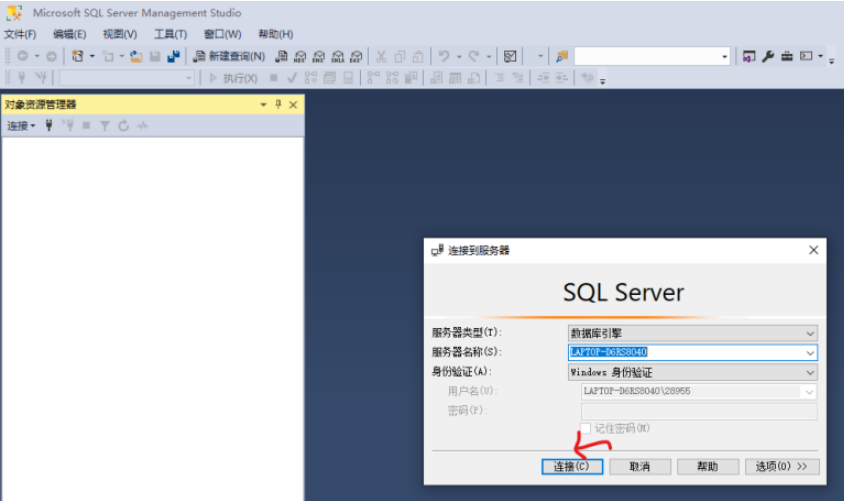This screenshot has width=844, height=501.
Task: Click the Stop square icon in Object Explorer
Action: click(86, 125)
